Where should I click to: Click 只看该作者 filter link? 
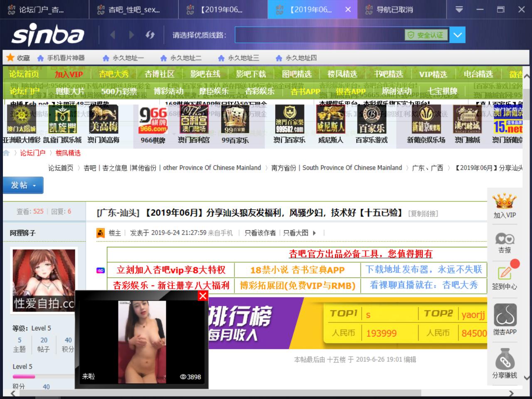coord(260,233)
